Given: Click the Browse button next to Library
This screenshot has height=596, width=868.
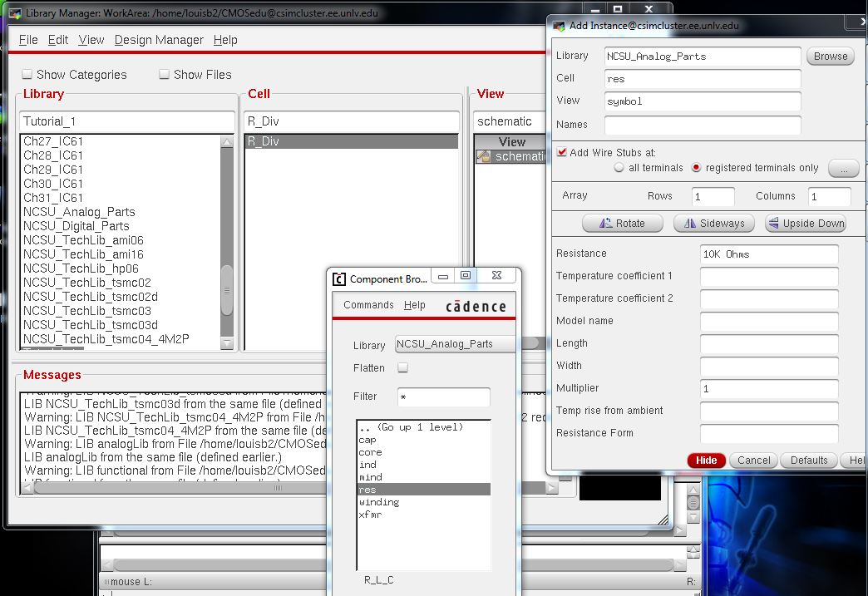Looking at the screenshot, I should pos(830,57).
